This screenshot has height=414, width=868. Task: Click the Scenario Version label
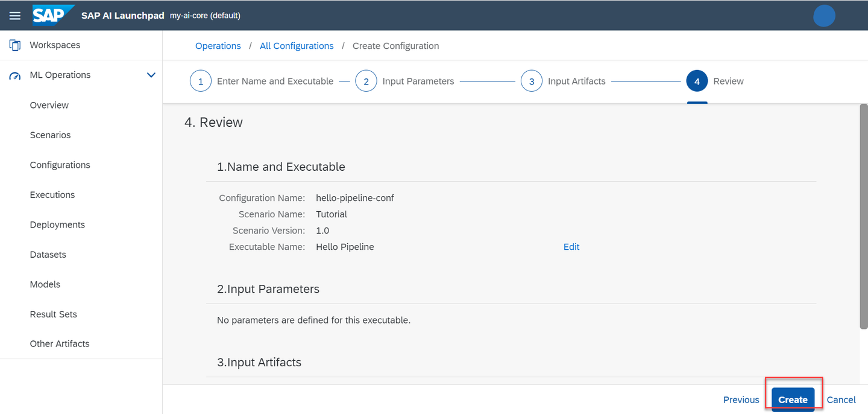point(269,231)
